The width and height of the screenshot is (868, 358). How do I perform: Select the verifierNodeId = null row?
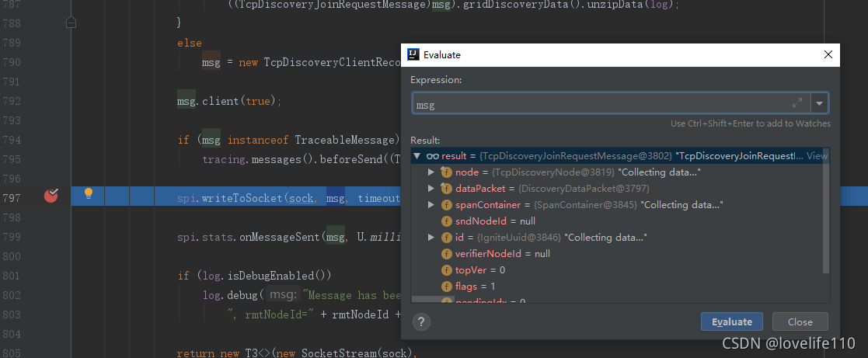pyautogui.click(x=502, y=254)
